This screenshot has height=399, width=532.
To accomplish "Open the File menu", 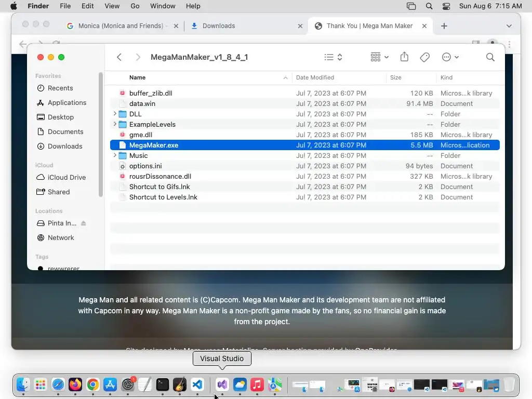I will click(65, 6).
